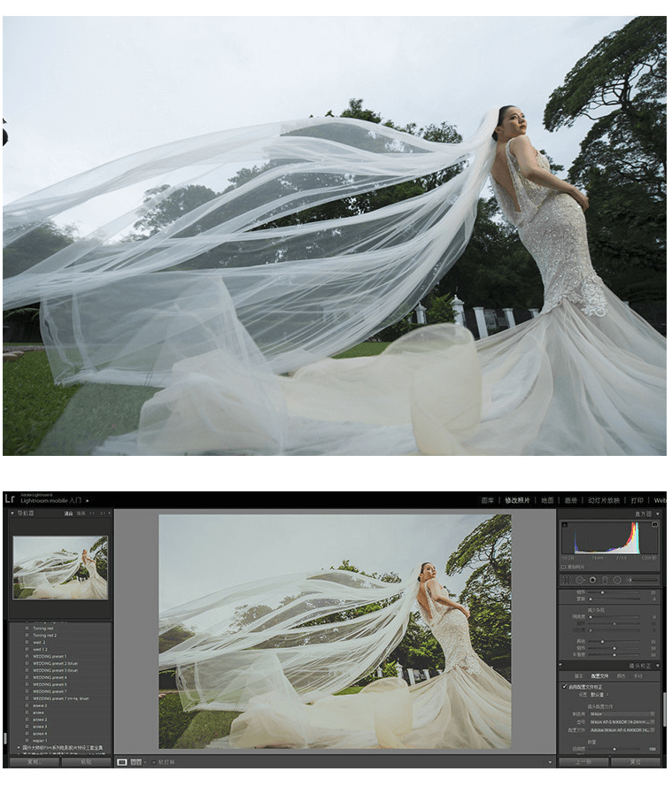Switch to Before/After view icon
The height and width of the screenshot is (787, 672).
tap(135, 762)
